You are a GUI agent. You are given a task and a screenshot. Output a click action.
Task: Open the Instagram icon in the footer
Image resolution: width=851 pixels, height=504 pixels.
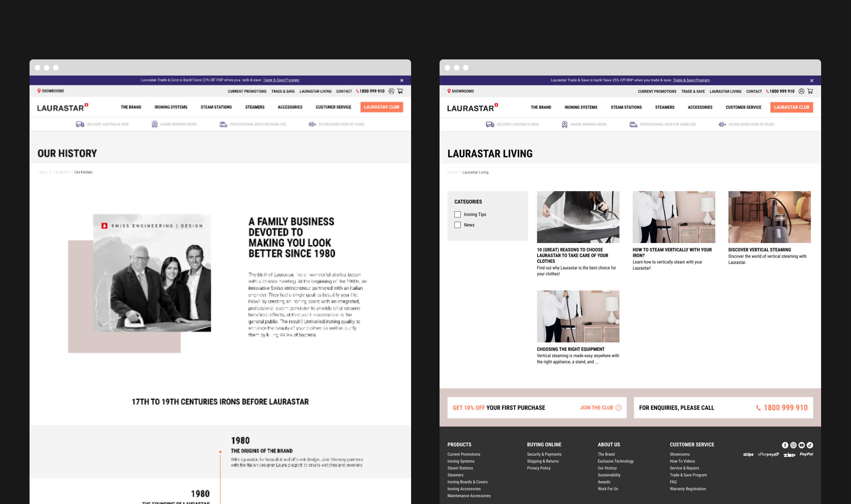793,445
